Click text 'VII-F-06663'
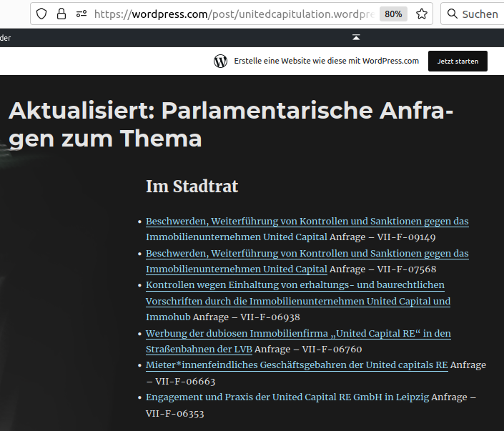Viewport: 504px width, 431px height. click(x=185, y=381)
